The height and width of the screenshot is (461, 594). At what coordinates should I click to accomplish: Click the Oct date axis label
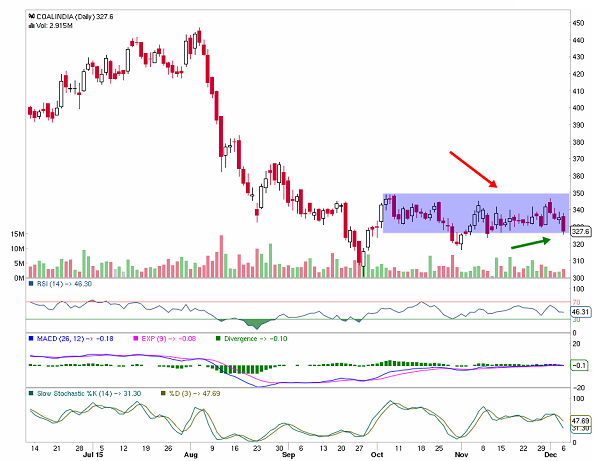[x=377, y=455]
